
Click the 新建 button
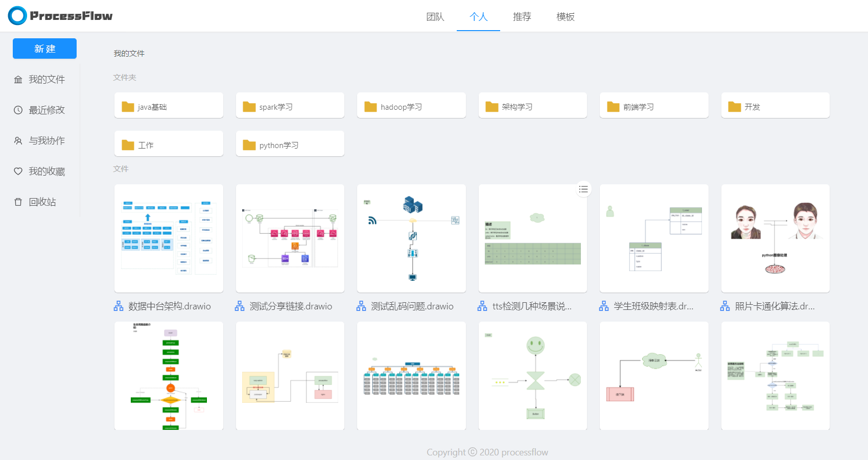pyautogui.click(x=44, y=49)
